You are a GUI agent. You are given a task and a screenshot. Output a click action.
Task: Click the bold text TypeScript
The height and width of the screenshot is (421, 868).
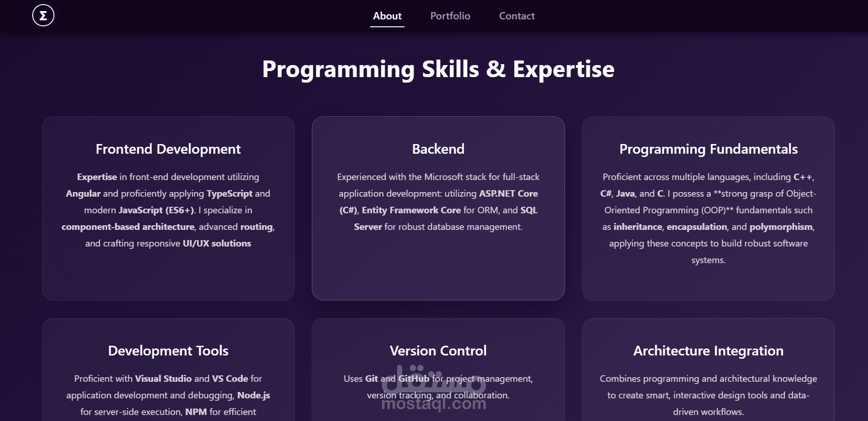[x=229, y=193]
